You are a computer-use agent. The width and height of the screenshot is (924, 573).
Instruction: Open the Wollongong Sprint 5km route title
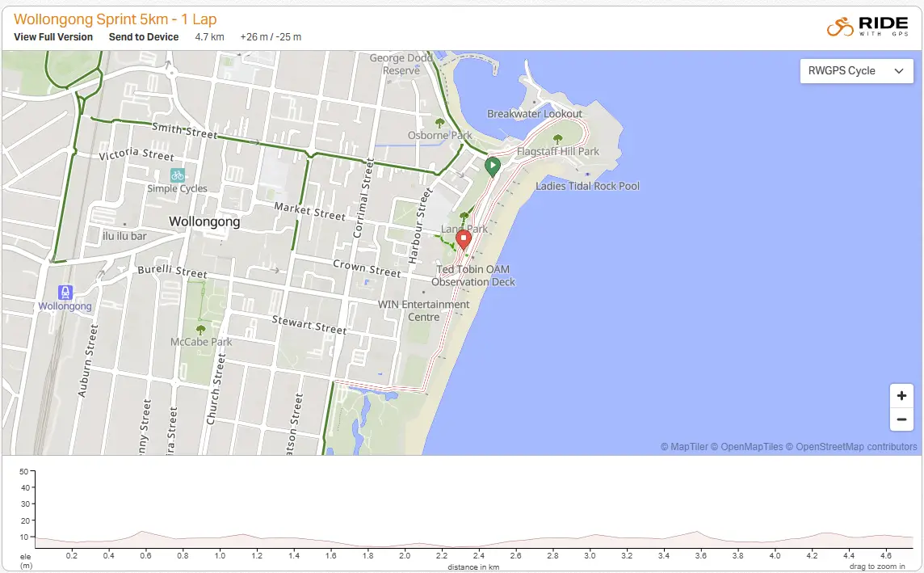click(115, 19)
